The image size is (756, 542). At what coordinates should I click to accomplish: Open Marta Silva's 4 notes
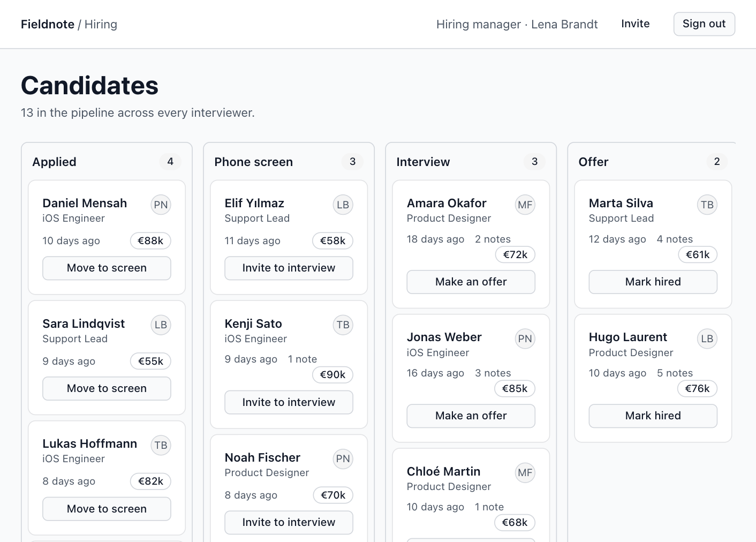point(675,239)
